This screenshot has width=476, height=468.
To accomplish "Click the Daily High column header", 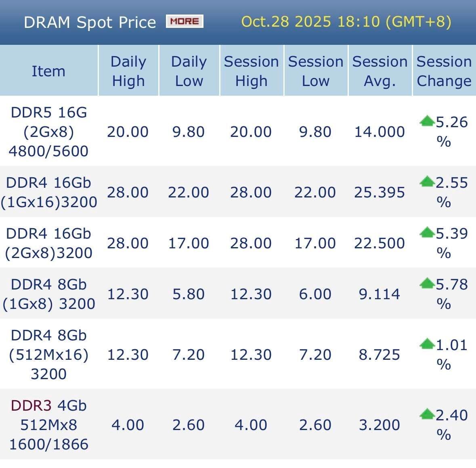I will pyautogui.click(x=128, y=71).
